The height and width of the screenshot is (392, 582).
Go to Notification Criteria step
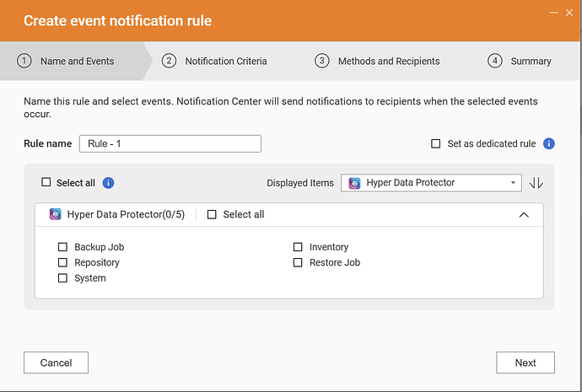pos(225,61)
